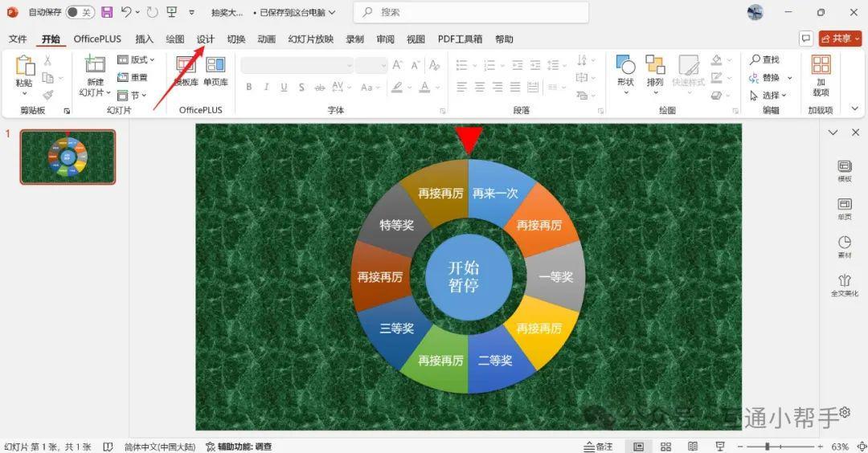Fit slide to current window

(x=862, y=447)
